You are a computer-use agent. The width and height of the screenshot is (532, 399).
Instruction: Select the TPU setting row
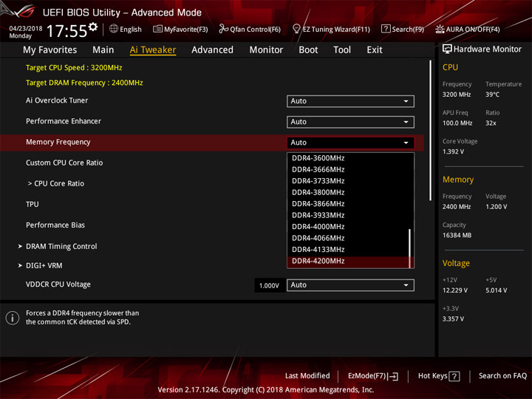point(33,204)
